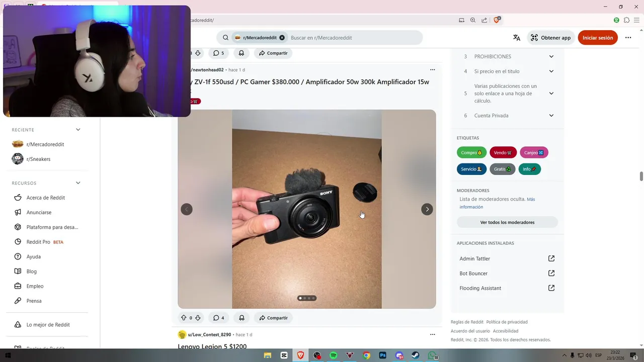Open the 4 comments on the Sony camera post

point(218,318)
